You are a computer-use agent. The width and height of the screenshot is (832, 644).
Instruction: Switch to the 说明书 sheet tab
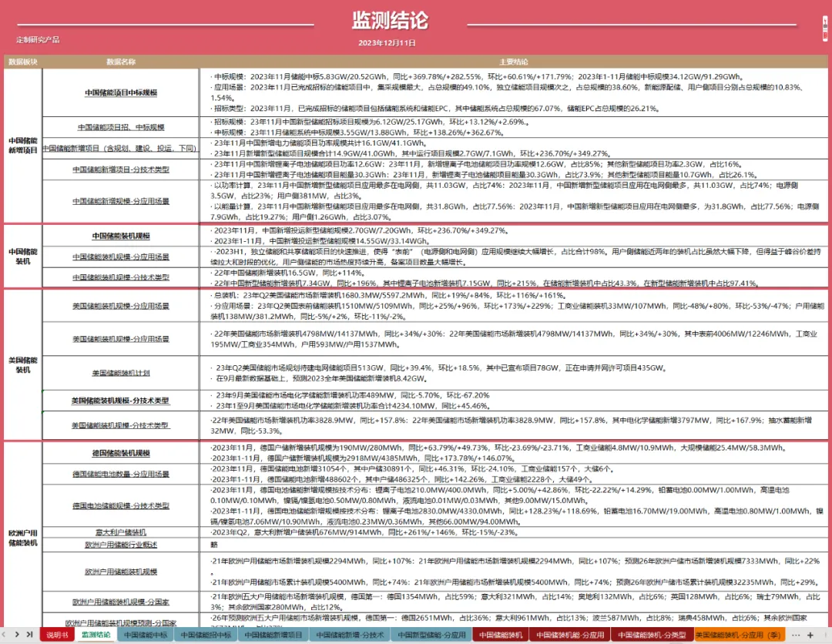click(57, 635)
